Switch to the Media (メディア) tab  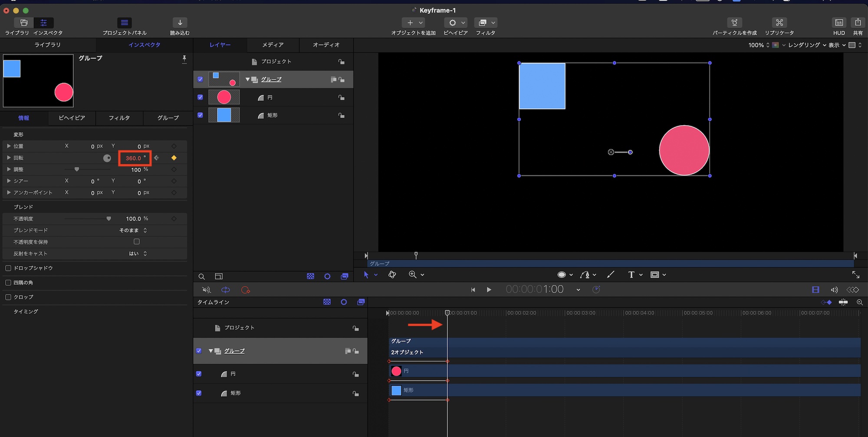click(x=273, y=45)
